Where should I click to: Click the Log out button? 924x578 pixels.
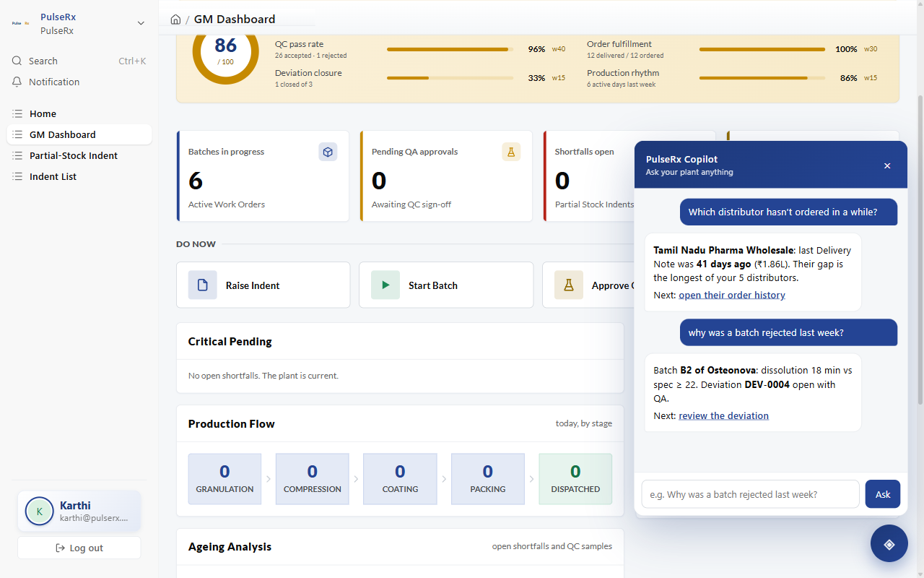point(79,548)
